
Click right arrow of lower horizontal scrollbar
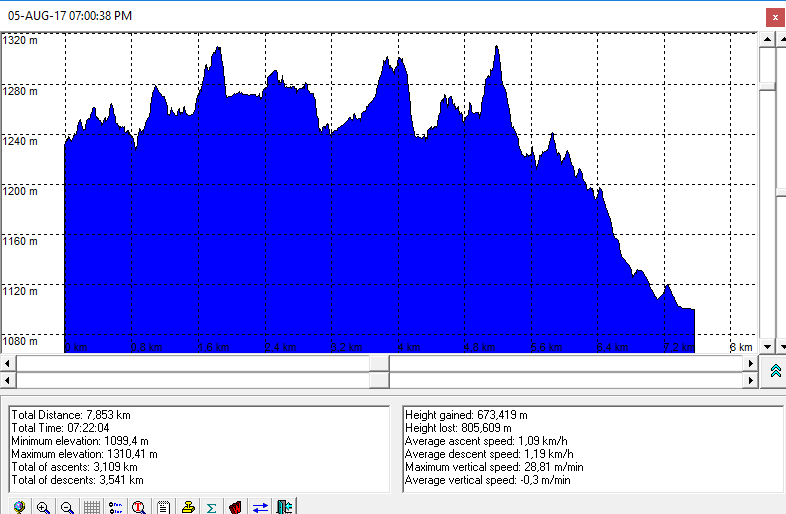click(751, 380)
